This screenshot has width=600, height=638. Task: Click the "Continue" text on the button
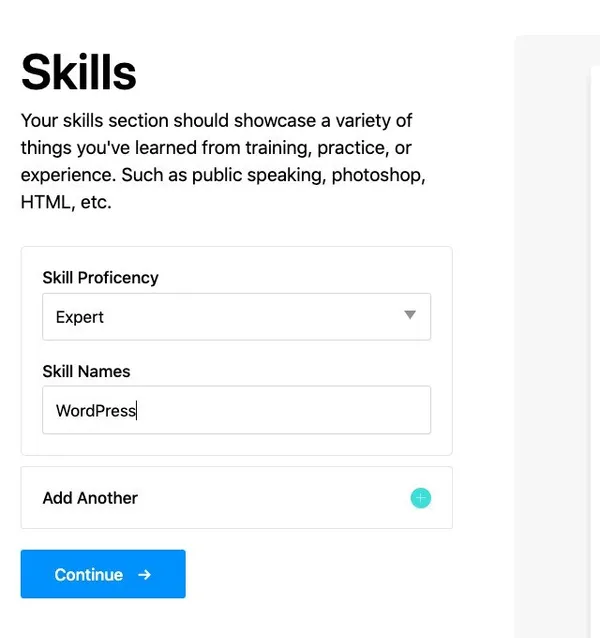click(89, 575)
